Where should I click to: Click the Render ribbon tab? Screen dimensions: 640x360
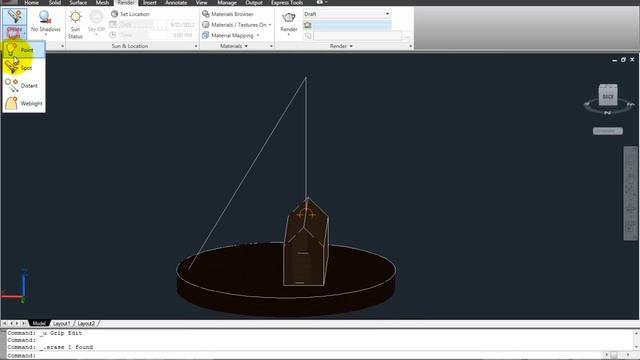126,2
